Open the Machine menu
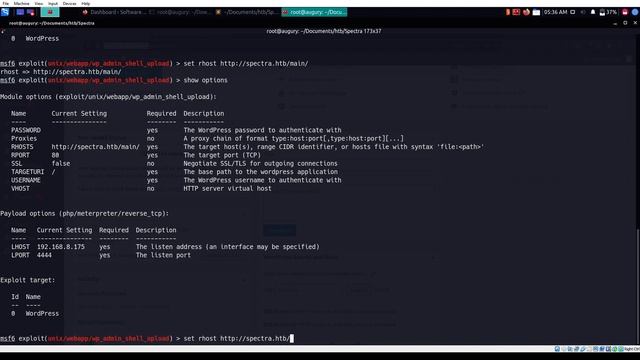 [21, 3]
